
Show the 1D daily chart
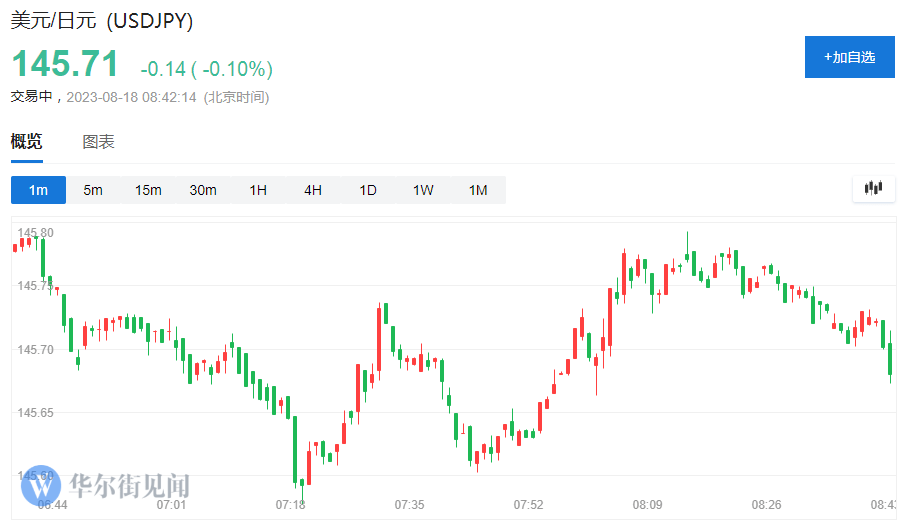point(368,190)
